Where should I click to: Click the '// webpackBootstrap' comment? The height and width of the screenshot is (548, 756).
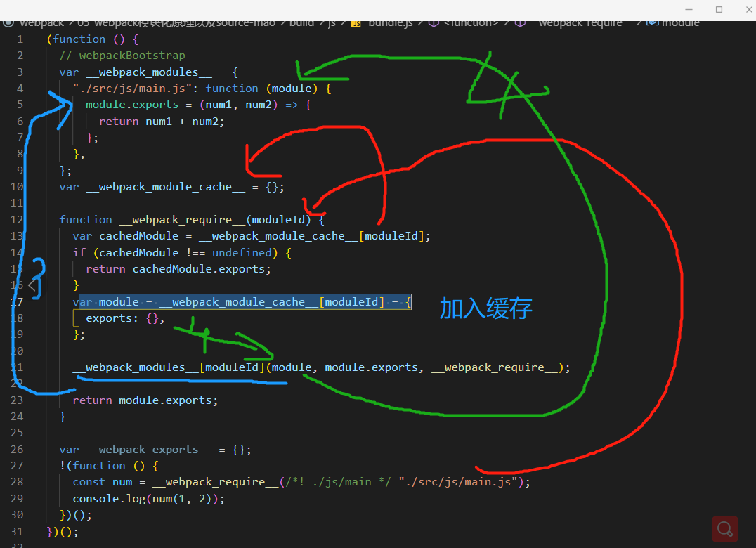point(122,56)
